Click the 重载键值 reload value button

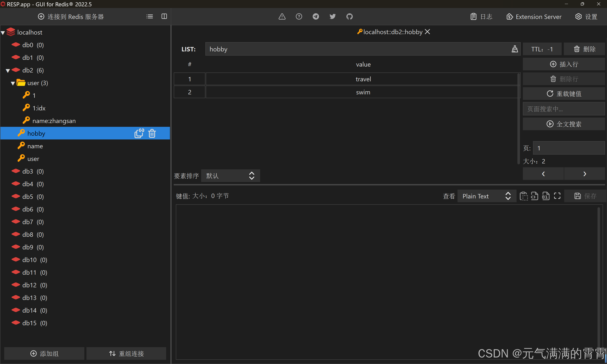point(564,94)
